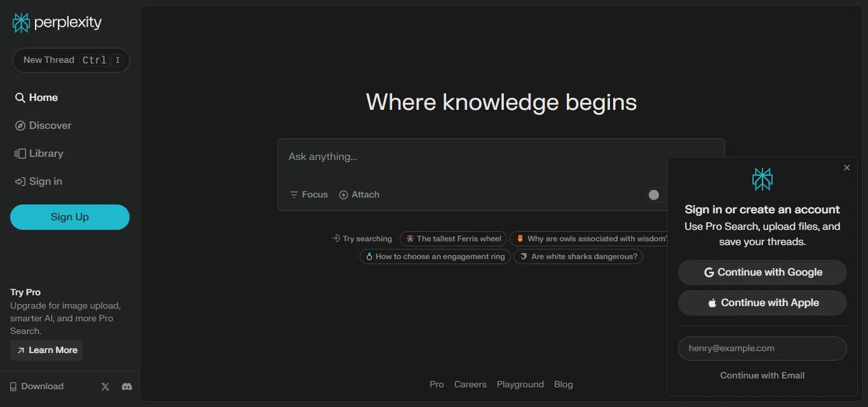Click the Download icon at bottom left

pos(13,386)
